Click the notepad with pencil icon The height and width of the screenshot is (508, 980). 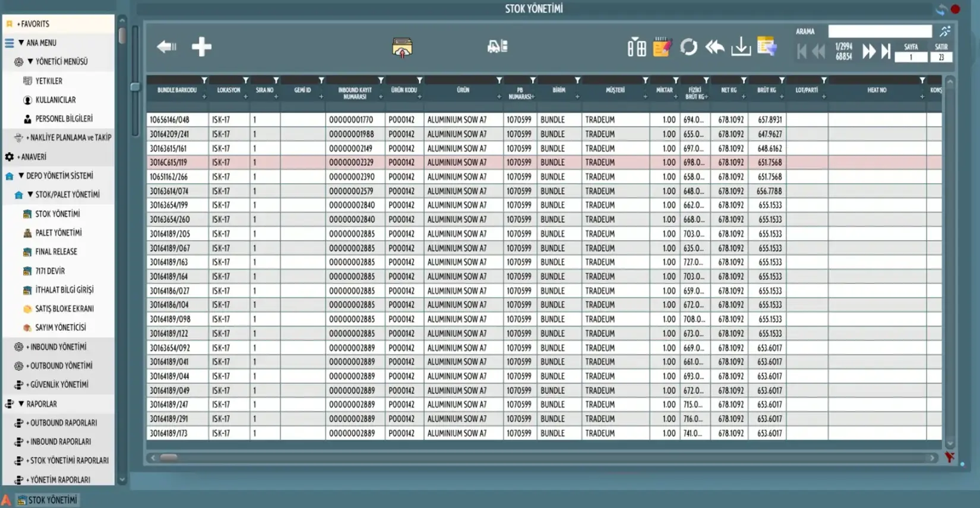[x=662, y=46]
